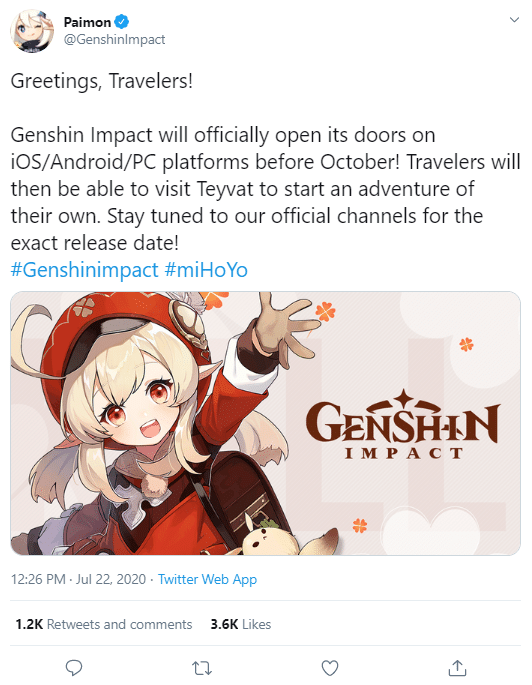The height and width of the screenshot is (685, 532).
Task: Click the Paimon display name
Action: 87,21
